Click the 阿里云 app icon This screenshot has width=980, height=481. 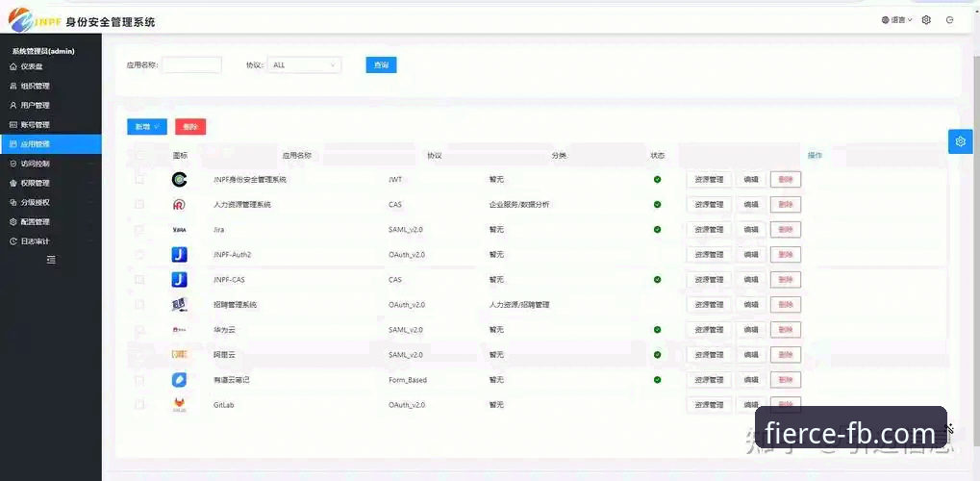(x=180, y=355)
